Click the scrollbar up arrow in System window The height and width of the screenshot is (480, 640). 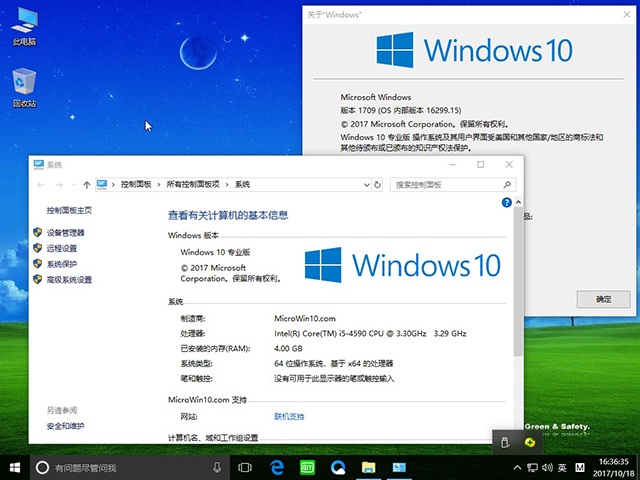pyautogui.click(x=518, y=202)
